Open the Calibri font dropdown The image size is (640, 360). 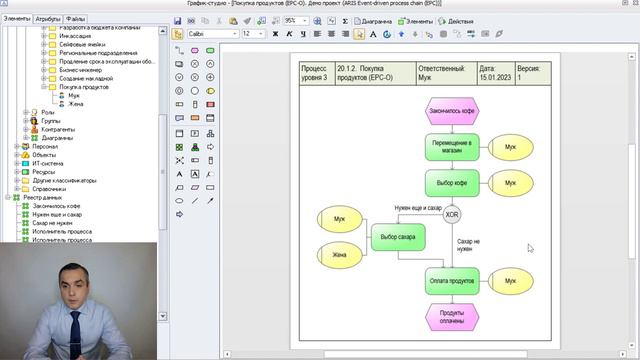click(235, 34)
